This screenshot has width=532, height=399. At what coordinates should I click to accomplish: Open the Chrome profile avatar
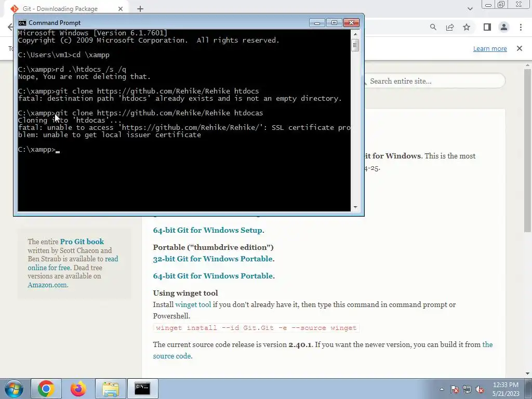click(504, 27)
